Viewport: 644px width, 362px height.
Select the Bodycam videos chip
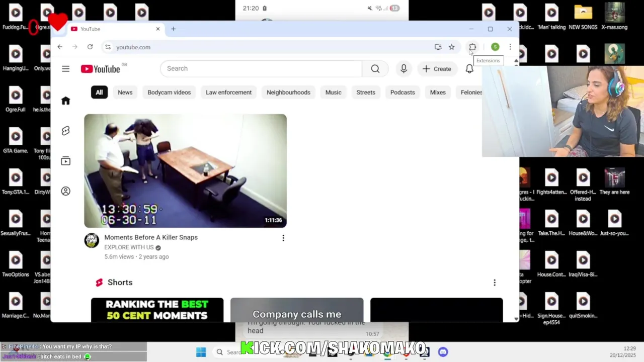[169, 93]
